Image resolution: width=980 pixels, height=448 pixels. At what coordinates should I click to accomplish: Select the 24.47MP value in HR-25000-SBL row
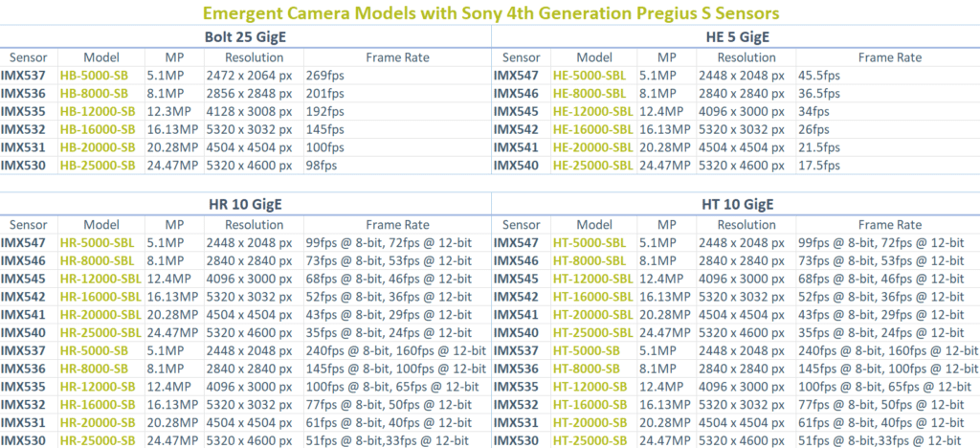tap(172, 332)
